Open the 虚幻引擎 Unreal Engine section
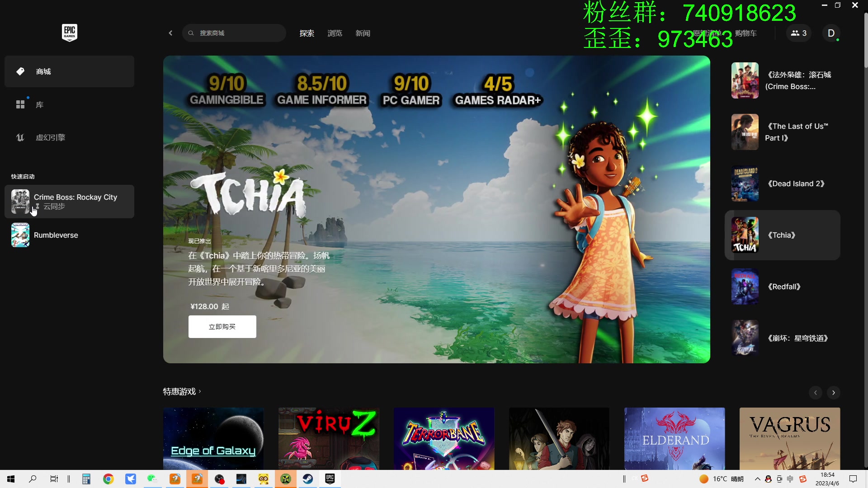Image resolution: width=868 pixels, height=488 pixels. (69, 137)
